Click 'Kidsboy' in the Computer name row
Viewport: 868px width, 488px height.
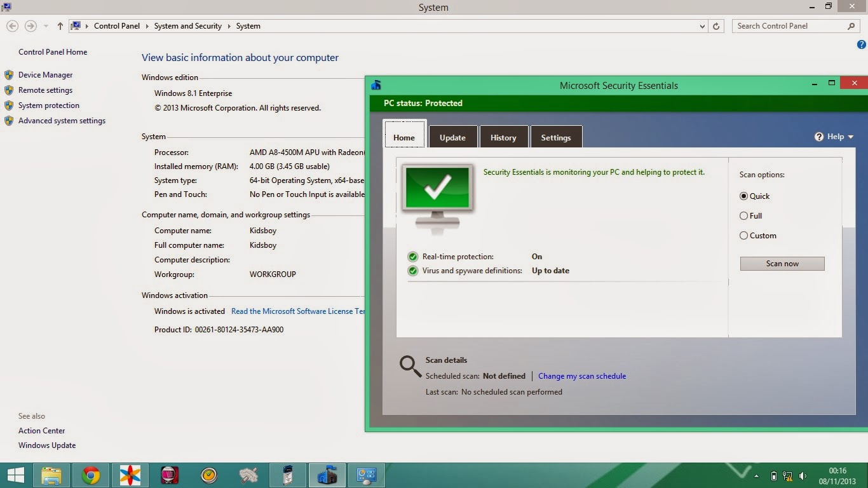pos(263,231)
